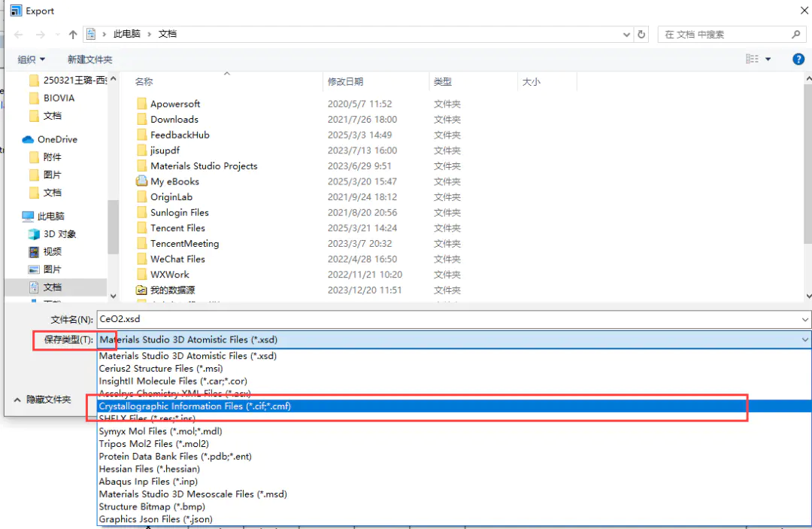Viewport: 812px width, 529px height.
Task: Select the TencentMeeting folder icon
Action: coord(141,244)
